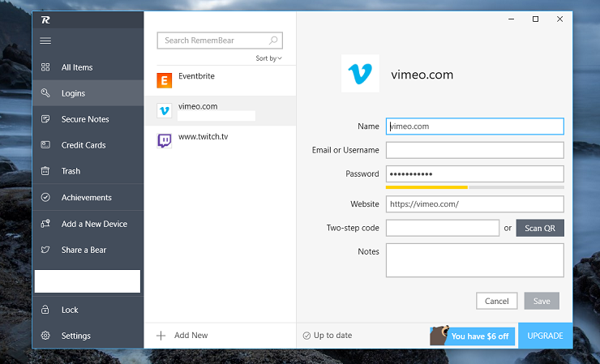Open Settings from the sidebar
This screenshot has height=364, width=600.
point(88,336)
